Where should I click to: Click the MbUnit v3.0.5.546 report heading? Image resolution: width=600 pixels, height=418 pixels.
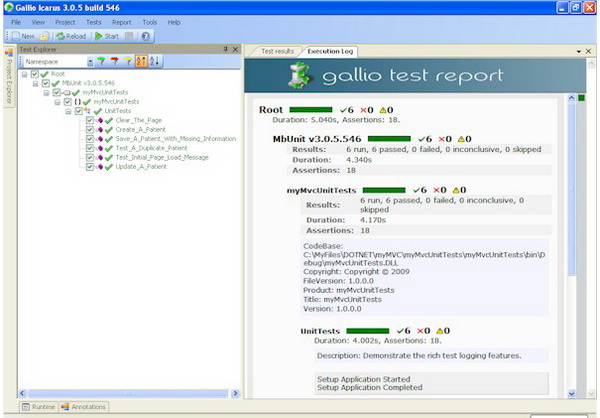pos(317,139)
